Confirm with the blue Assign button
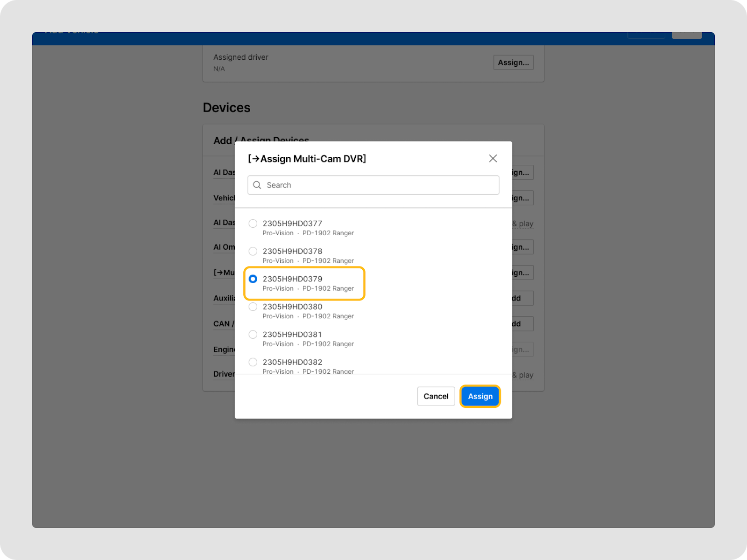Viewport: 747px width, 560px height. click(480, 396)
